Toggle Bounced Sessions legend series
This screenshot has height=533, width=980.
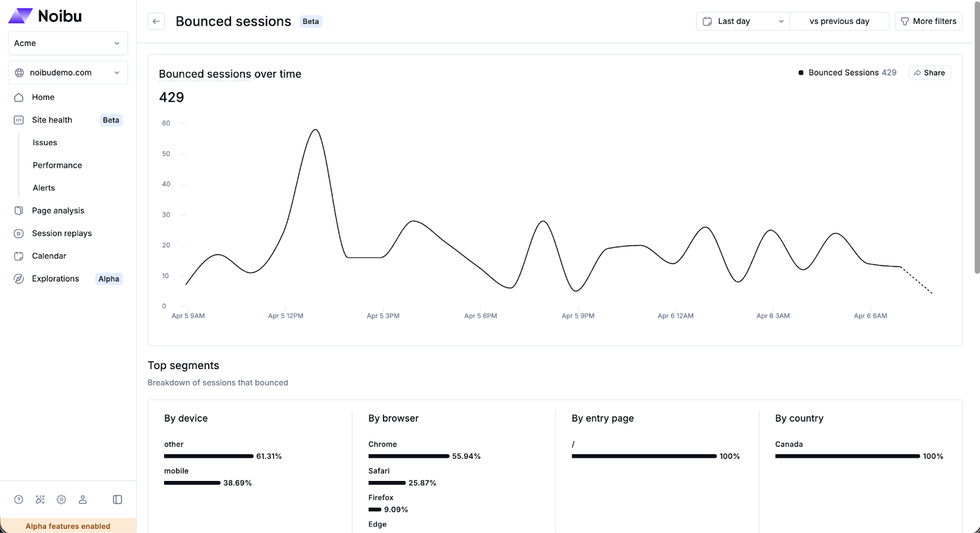point(847,73)
